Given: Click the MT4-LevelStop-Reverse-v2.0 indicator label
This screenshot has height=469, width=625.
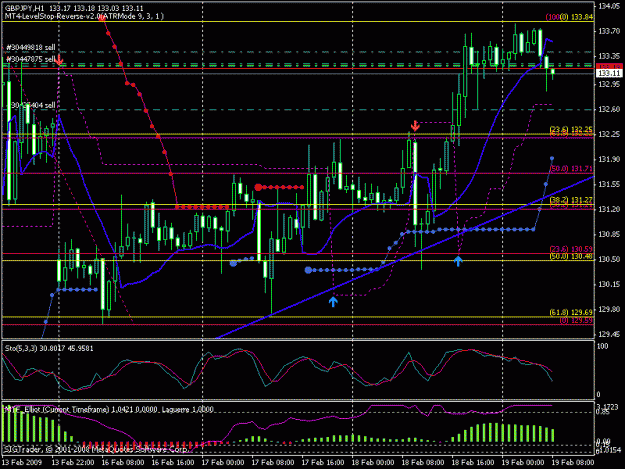Looking at the screenshot, I should coord(84,16).
